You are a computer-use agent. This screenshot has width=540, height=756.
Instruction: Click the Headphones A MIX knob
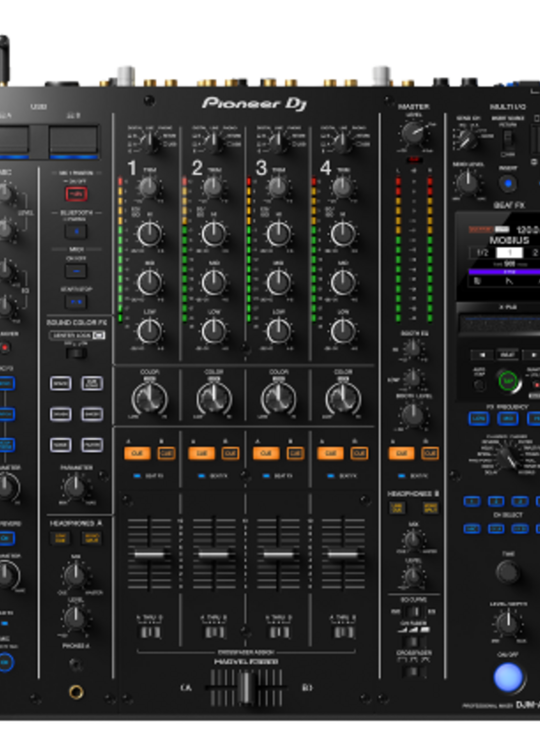pos(76,575)
